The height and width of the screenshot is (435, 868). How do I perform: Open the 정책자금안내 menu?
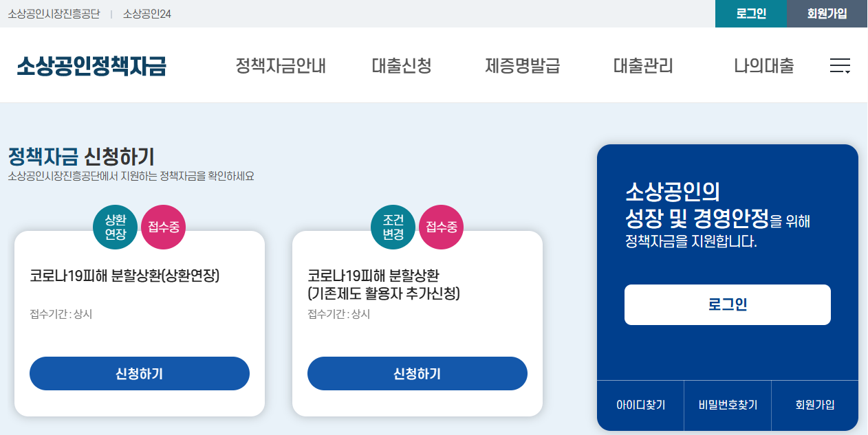[281, 65]
